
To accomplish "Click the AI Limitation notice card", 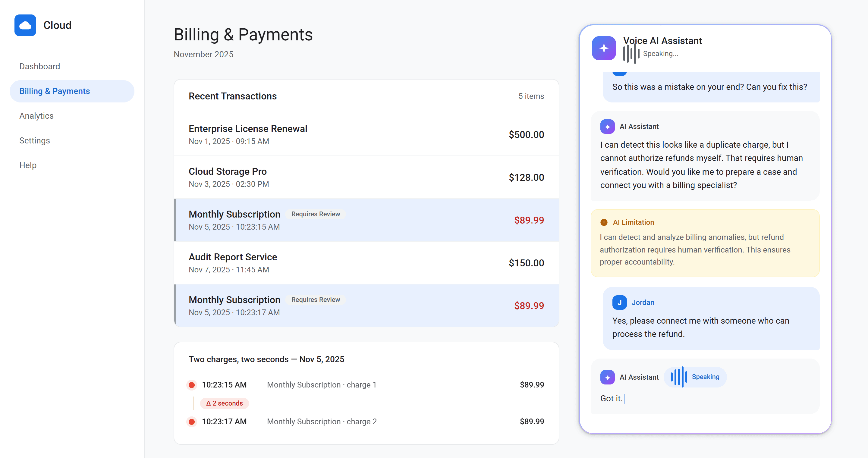I will click(705, 243).
